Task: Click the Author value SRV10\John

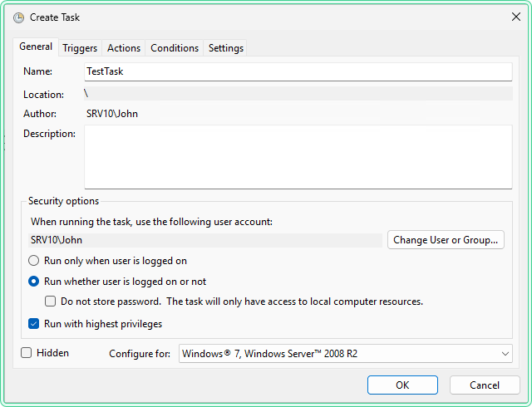Action: [x=112, y=114]
